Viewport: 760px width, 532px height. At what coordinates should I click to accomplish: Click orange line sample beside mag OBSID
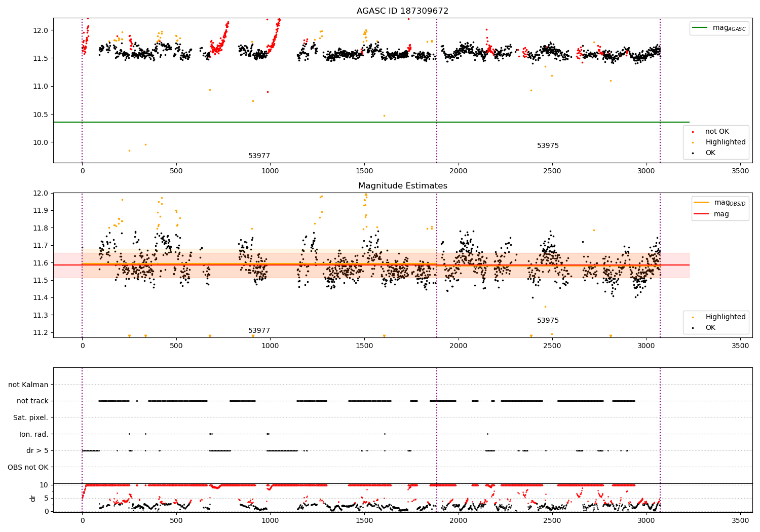tap(702, 203)
